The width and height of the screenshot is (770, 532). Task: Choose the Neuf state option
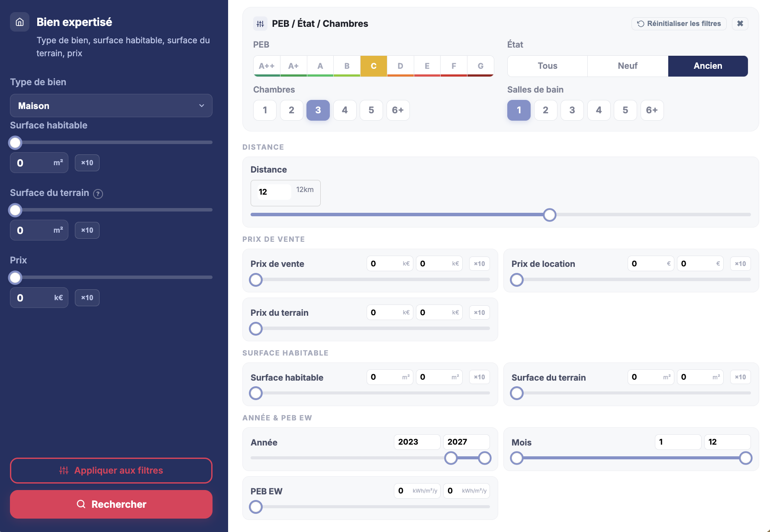tap(628, 66)
